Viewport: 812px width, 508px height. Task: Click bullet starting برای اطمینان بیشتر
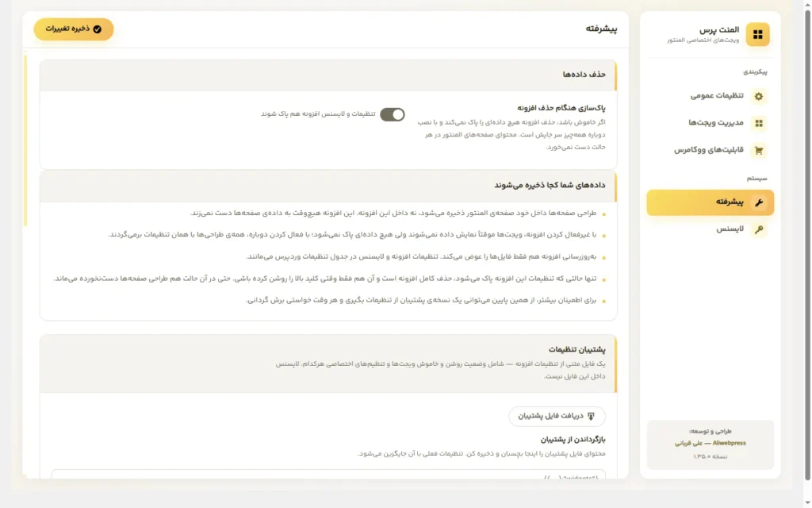tap(421, 301)
